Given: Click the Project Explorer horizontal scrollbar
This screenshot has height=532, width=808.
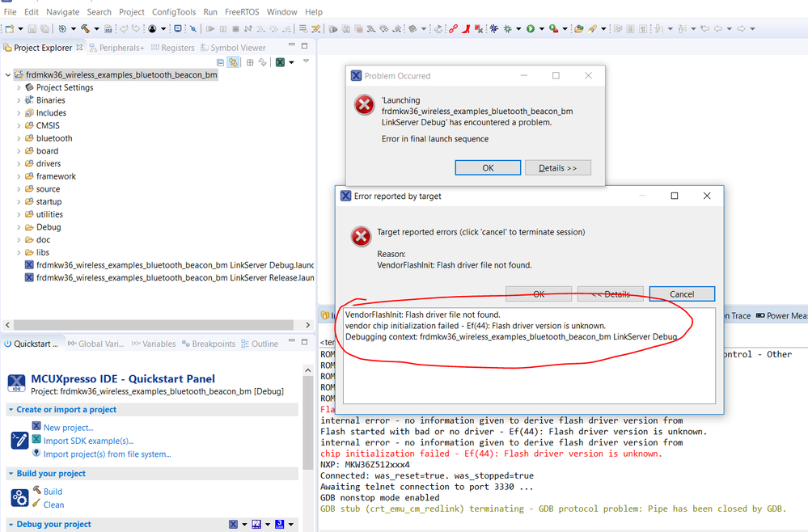Looking at the screenshot, I should click(x=153, y=325).
